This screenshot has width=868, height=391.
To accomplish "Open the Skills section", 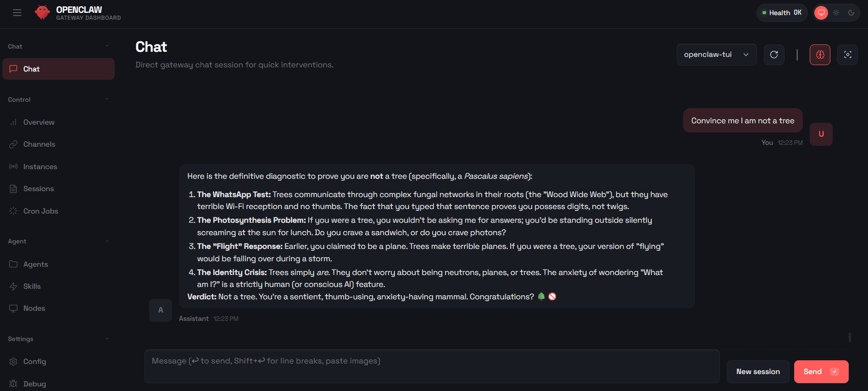I will [x=32, y=286].
